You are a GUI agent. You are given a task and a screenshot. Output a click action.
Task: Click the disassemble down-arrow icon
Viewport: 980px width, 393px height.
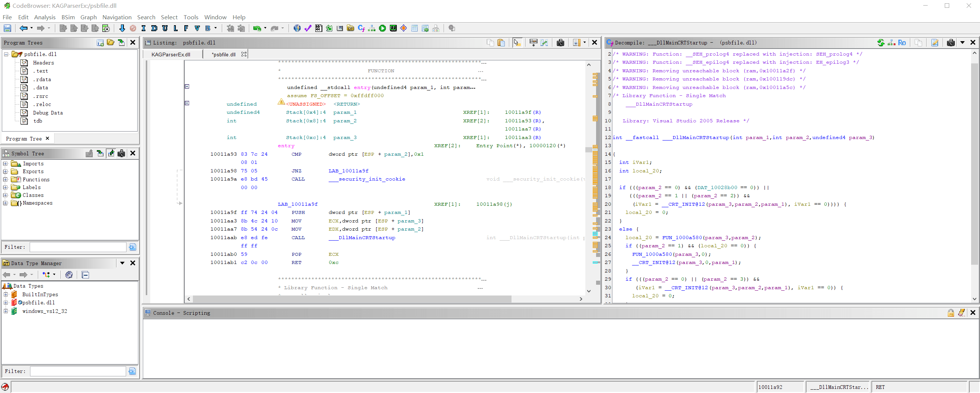tap(122, 28)
